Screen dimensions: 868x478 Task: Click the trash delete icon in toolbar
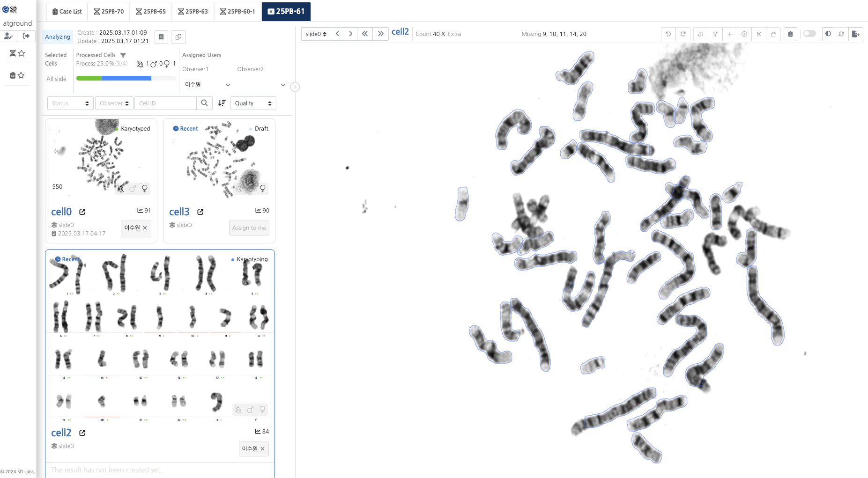tap(773, 34)
